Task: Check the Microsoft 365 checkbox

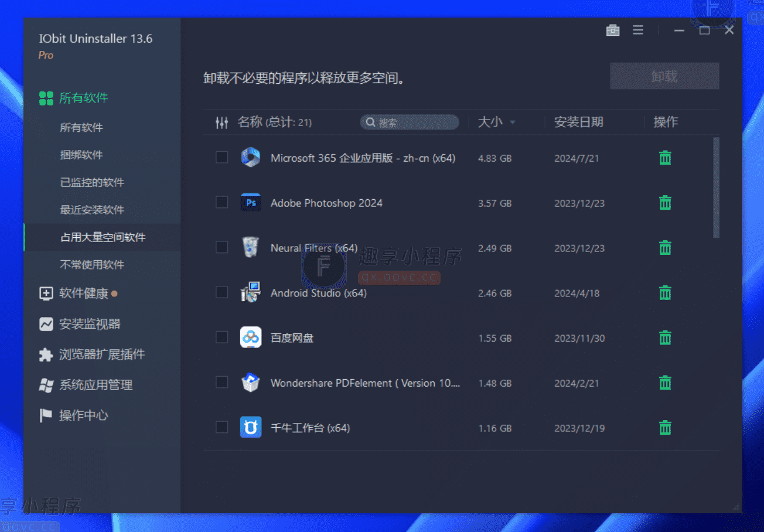Action: pos(221,157)
